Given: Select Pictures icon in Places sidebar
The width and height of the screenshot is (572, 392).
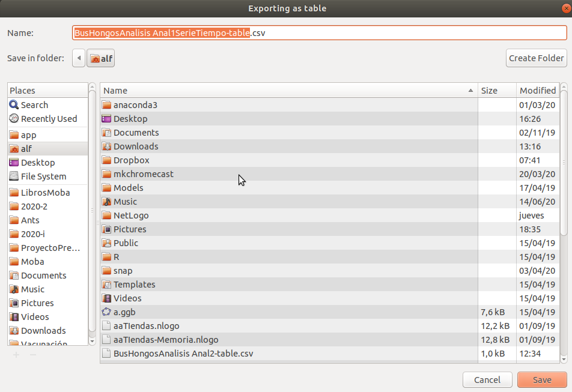Looking at the screenshot, I should [x=14, y=303].
